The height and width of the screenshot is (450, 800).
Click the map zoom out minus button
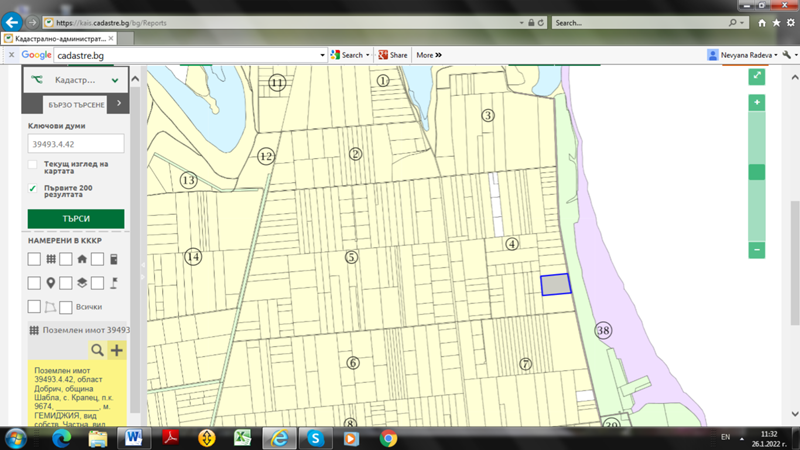(757, 249)
